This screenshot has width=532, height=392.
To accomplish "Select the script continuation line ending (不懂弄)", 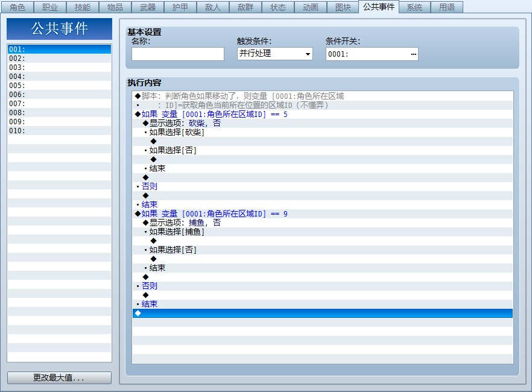I will pyautogui.click(x=322, y=105).
